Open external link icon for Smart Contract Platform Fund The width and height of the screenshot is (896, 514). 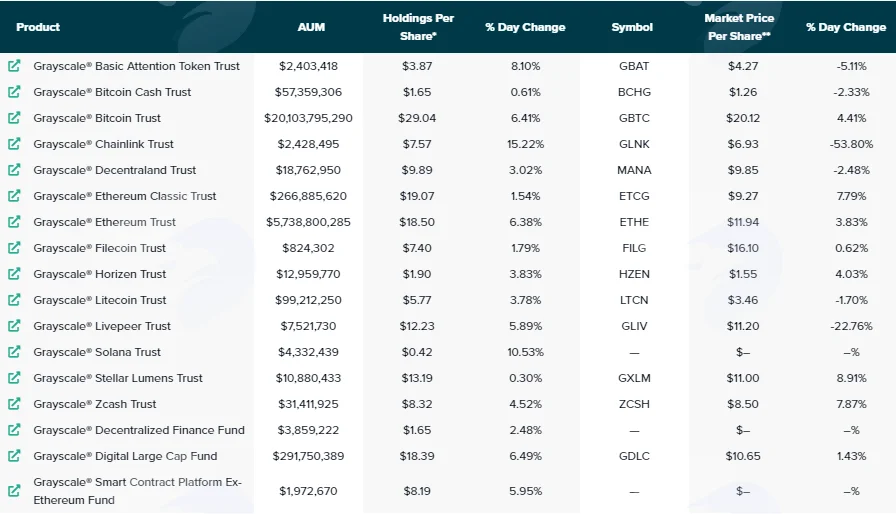(x=14, y=491)
